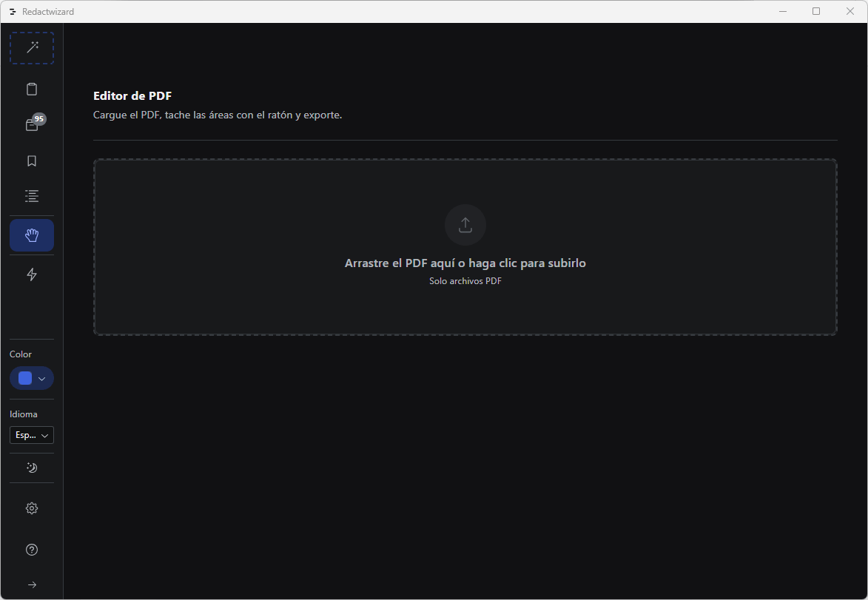This screenshot has height=600, width=868.
Task: Click 'Arrastre el PDF aquí' upload text
Action: pos(465,263)
